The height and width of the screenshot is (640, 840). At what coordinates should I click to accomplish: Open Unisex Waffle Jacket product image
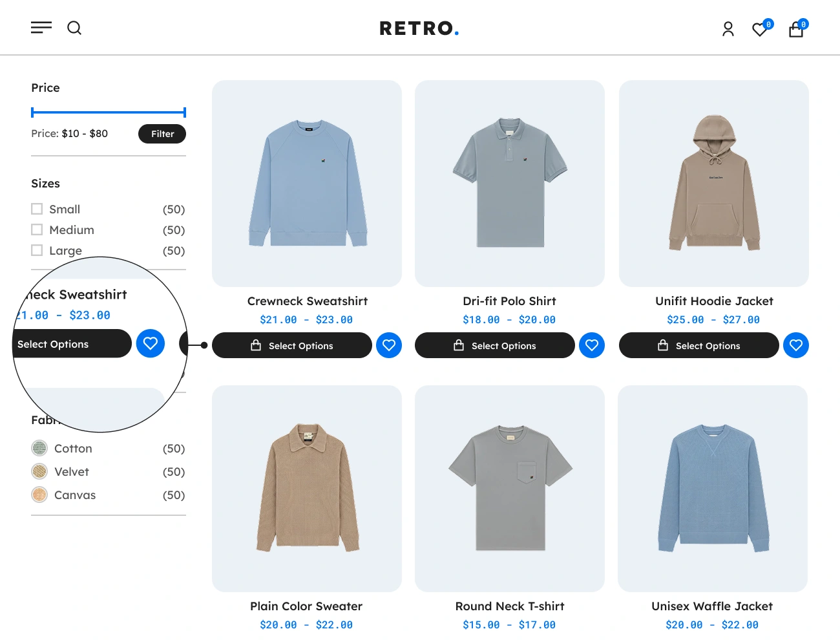pyautogui.click(x=713, y=489)
